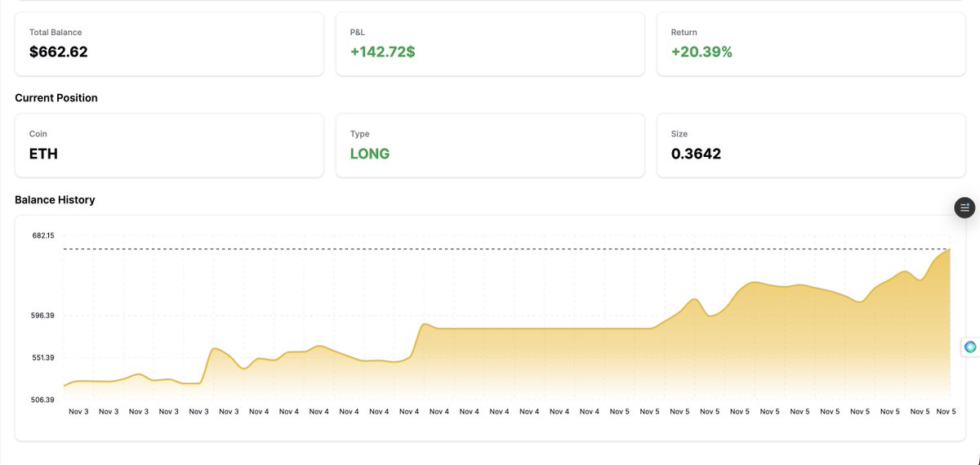
Task: Click the 682.15 y-axis label
Action: (x=43, y=235)
